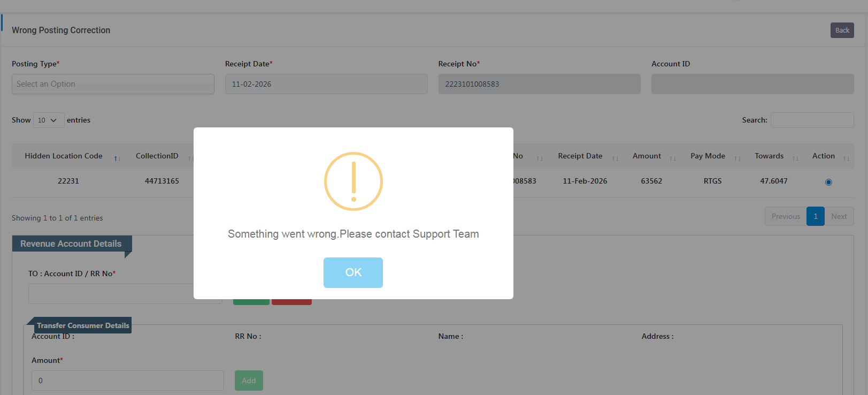The width and height of the screenshot is (868, 395).
Task: Expand the Show entries count dropdown
Action: coord(49,120)
